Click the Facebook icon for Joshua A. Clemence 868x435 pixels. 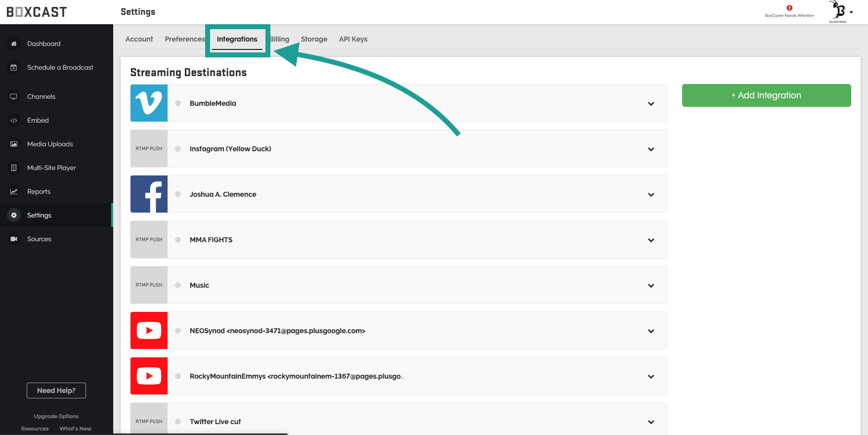pos(149,194)
